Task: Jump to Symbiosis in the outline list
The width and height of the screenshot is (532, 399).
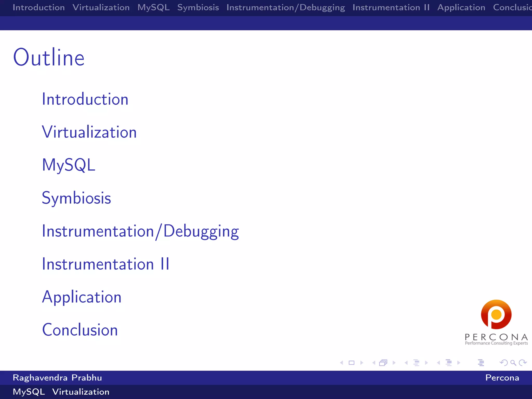Action: (77, 198)
